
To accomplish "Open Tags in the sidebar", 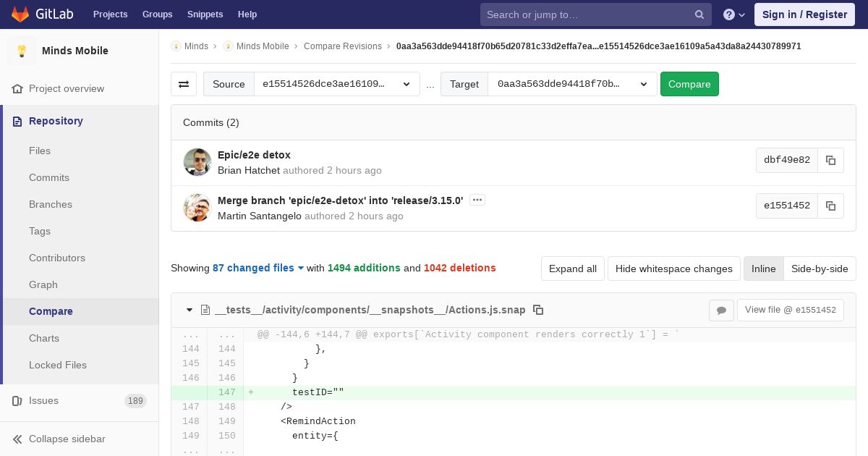I will point(40,231).
